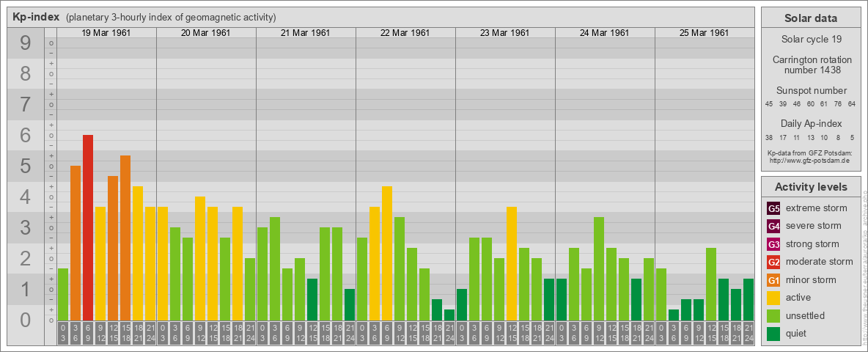Image resolution: width=868 pixels, height=352 pixels.
Task: Click the 'Kp-data from GFZ Potsdam:' text
Action: coord(809,153)
